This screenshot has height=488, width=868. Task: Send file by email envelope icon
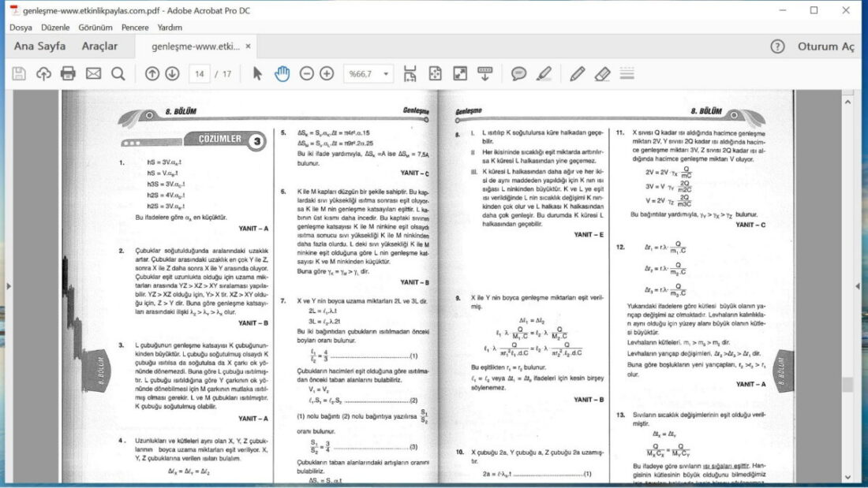point(93,73)
